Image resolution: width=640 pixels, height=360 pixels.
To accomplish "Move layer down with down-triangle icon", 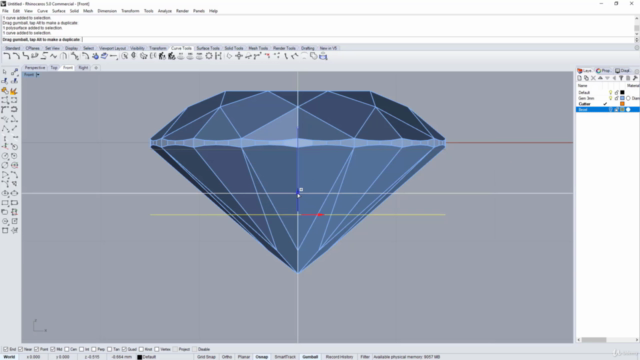I will 607,78.
